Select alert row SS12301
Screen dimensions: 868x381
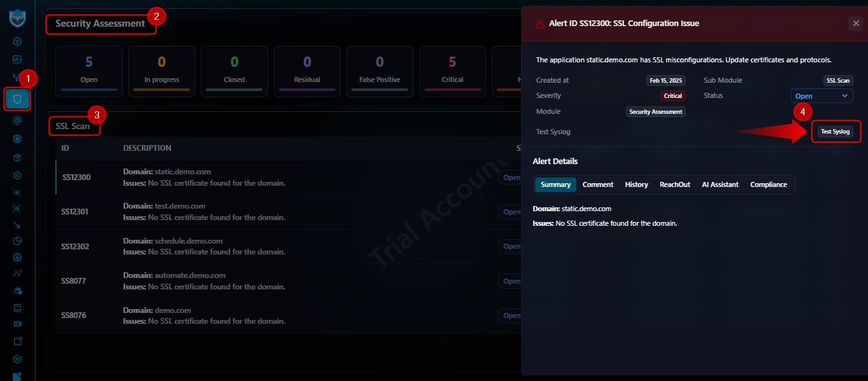click(288, 212)
